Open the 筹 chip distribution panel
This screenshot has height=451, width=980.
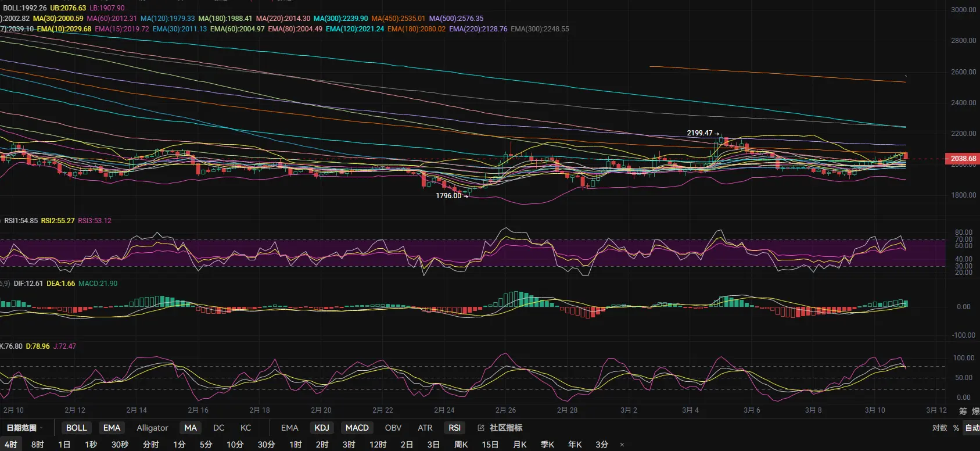pos(963,411)
